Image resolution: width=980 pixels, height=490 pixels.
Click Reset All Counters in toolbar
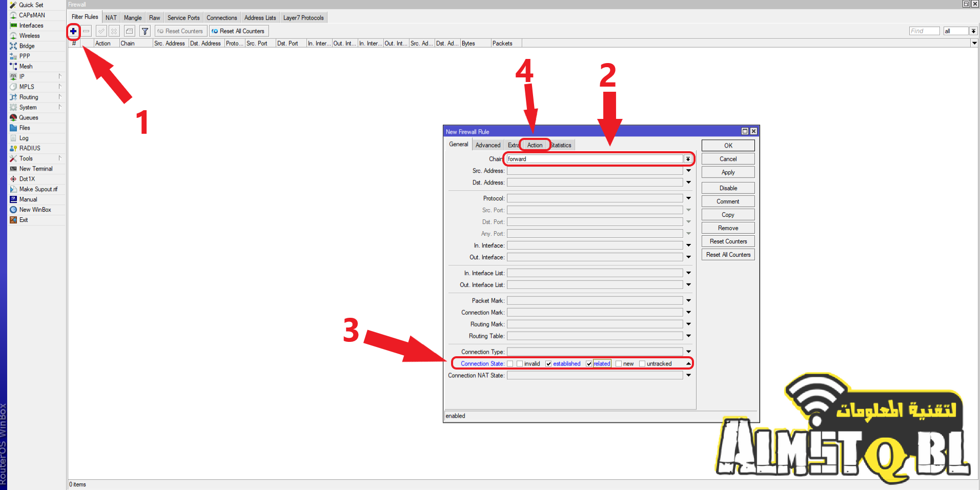[238, 31]
